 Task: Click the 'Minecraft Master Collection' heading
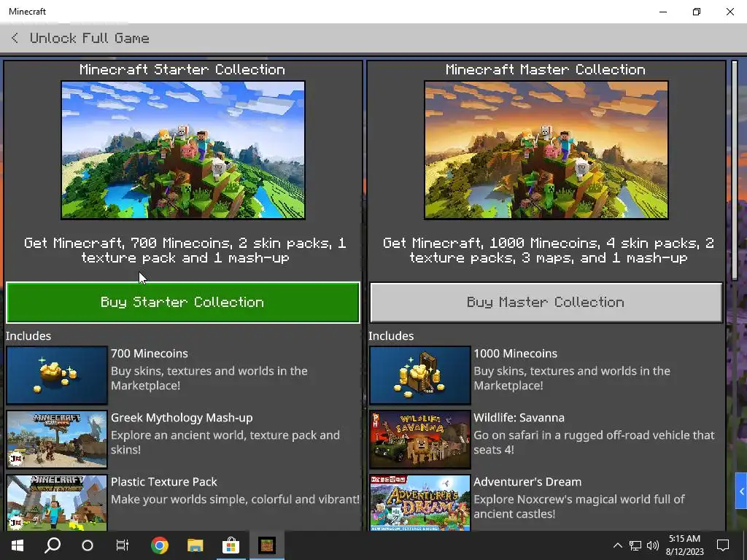[x=546, y=69]
